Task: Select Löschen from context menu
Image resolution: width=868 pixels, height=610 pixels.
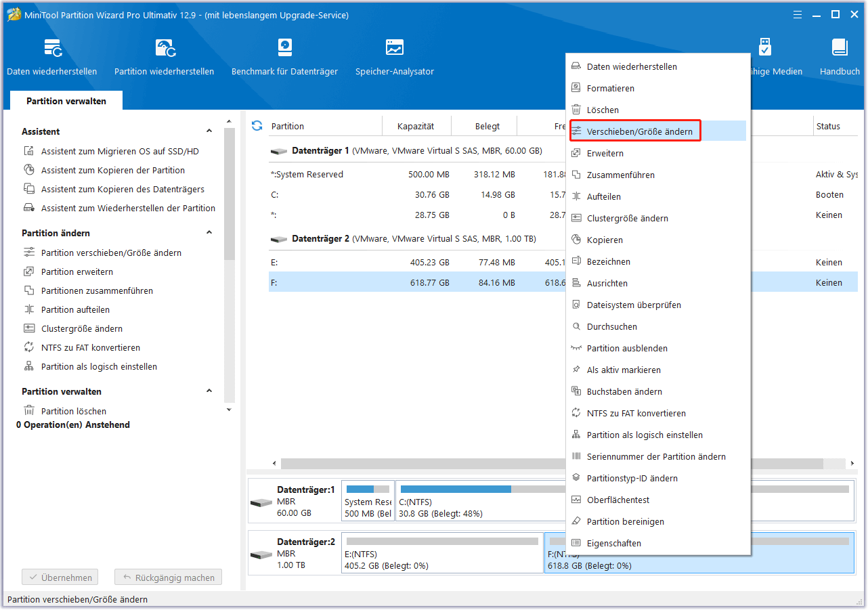Action: pyautogui.click(x=657, y=110)
